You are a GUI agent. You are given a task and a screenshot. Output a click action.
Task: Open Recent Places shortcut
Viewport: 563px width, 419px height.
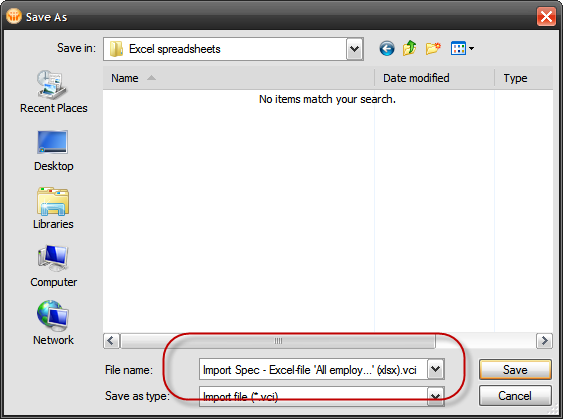pos(53,92)
